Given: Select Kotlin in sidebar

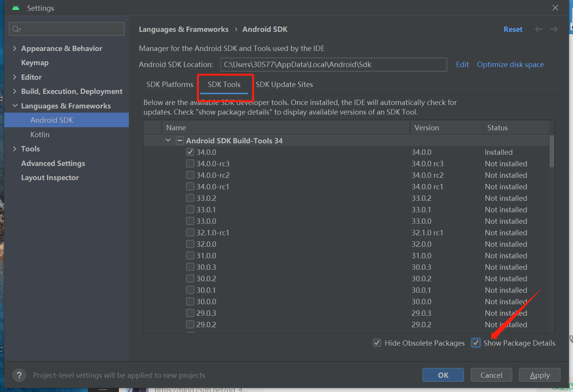Looking at the screenshot, I should point(40,134).
